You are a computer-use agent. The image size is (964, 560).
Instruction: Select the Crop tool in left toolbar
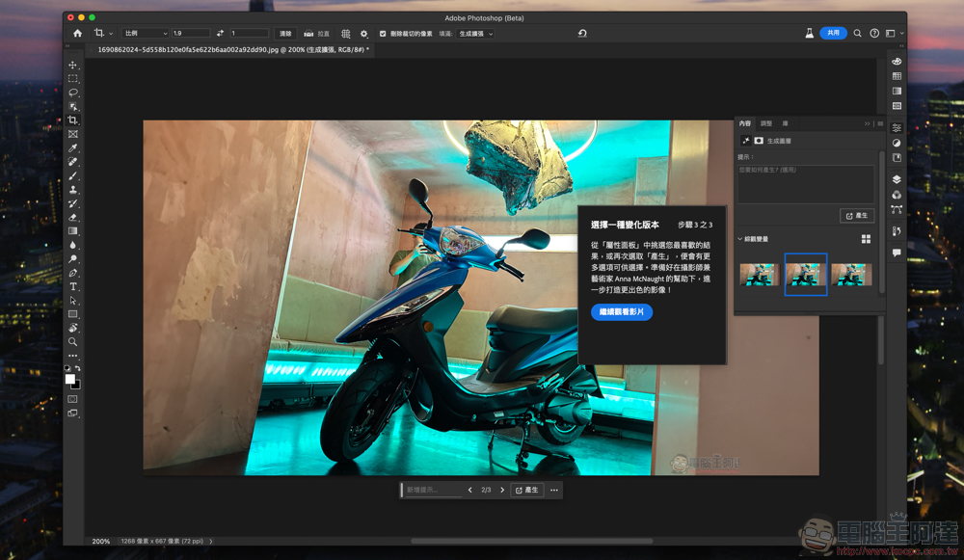tap(73, 120)
